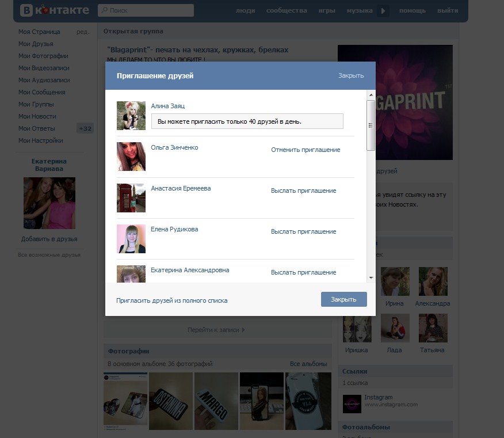Open the 'помощь' header link
This screenshot has height=438, width=504.
tap(412, 10)
